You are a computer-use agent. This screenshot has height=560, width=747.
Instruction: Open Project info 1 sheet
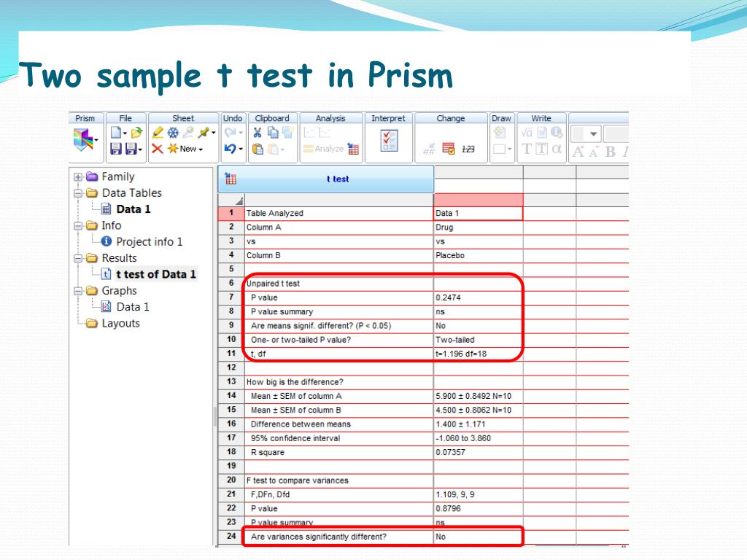(149, 242)
